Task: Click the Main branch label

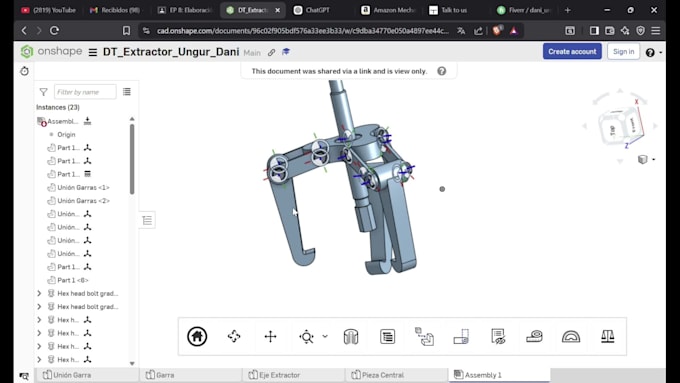Action: pos(252,53)
